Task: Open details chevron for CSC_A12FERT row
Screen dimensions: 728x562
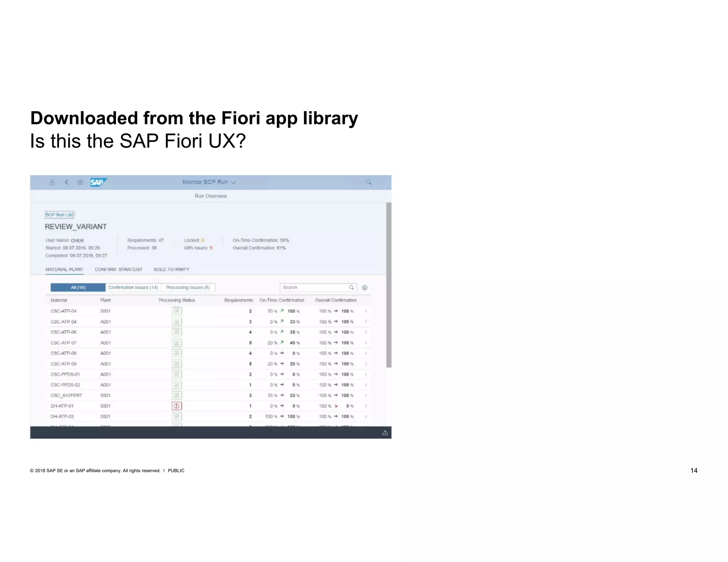Action: [x=366, y=395]
